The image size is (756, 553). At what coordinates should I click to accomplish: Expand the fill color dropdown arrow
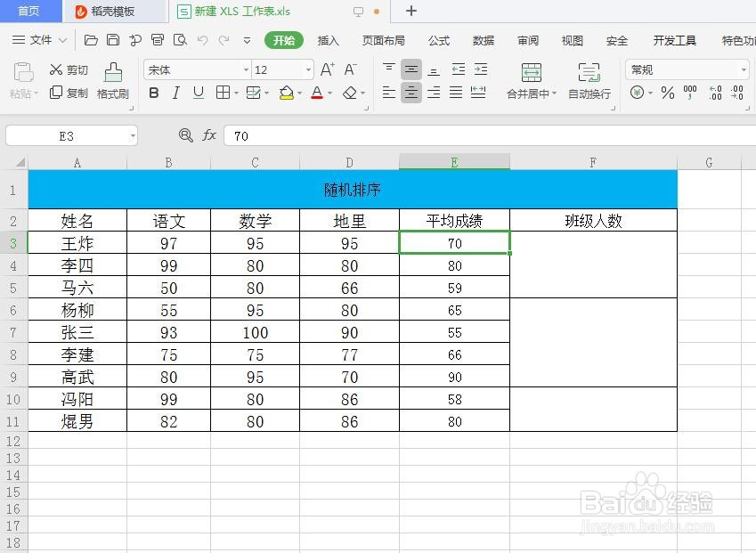point(299,93)
